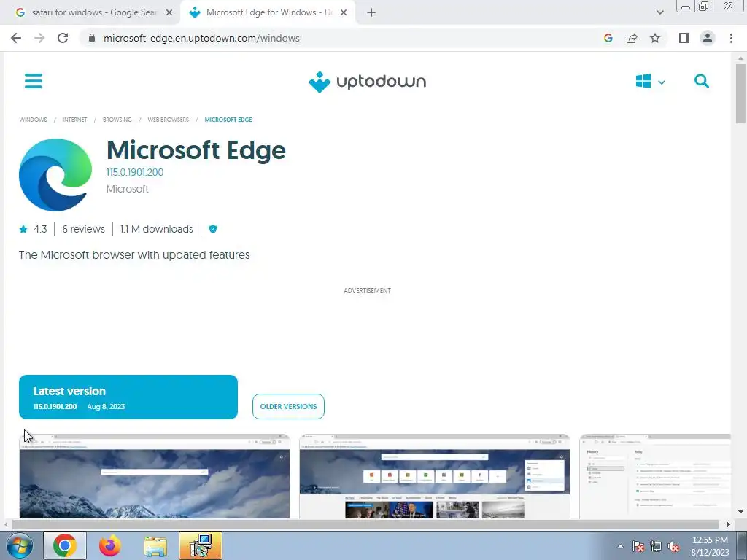Select the Microsoft Edge for Windows tab

tap(266, 12)
